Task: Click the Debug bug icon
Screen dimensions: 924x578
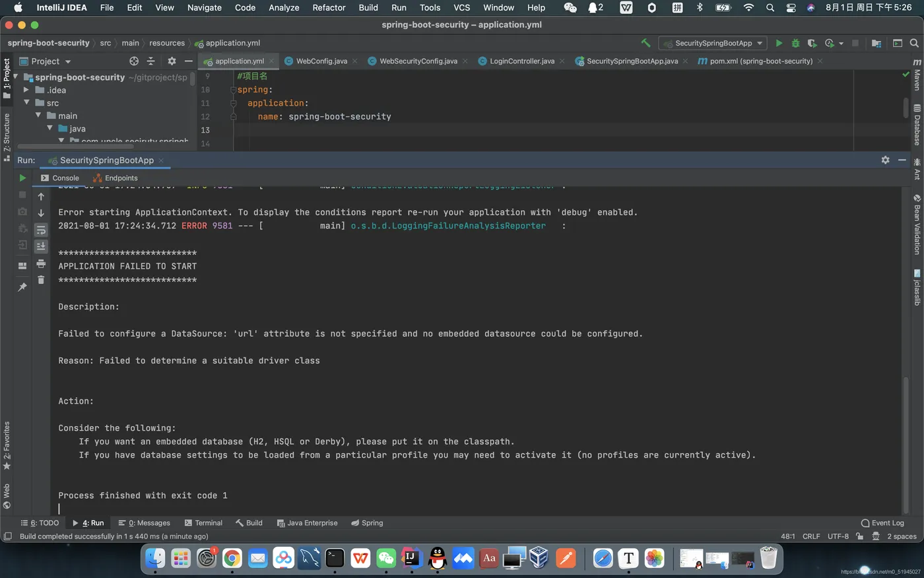Action: (x=795, y=43)
